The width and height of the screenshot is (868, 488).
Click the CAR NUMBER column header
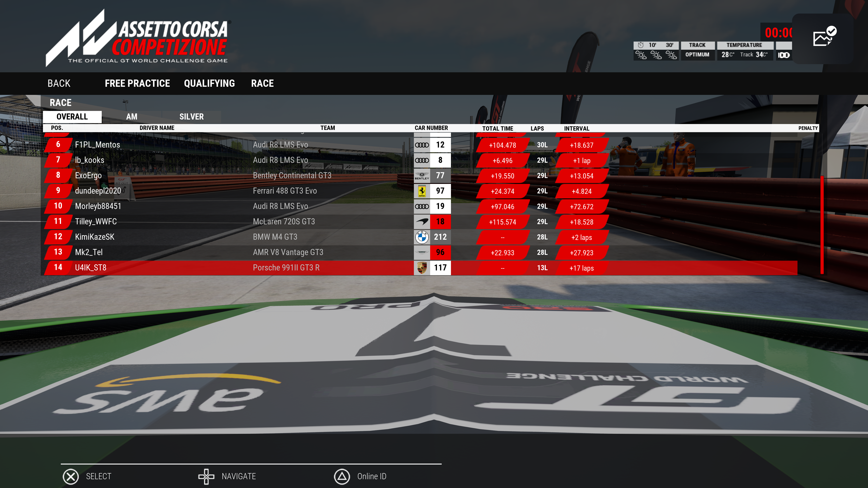431,128
